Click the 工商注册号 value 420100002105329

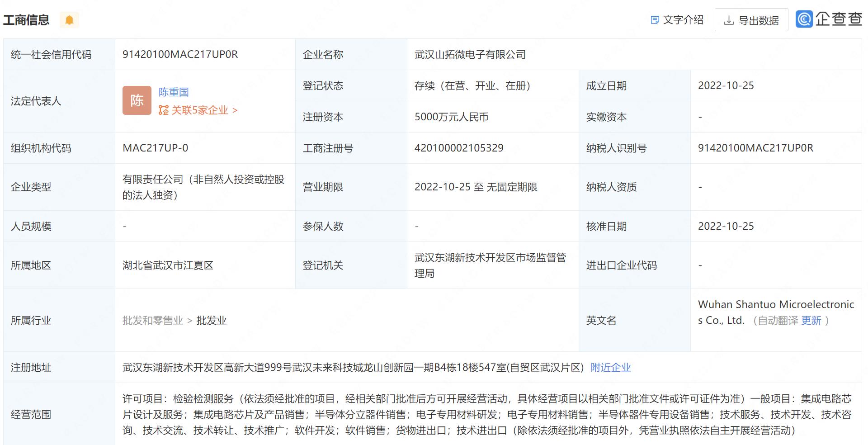click(x=459, y=148)
